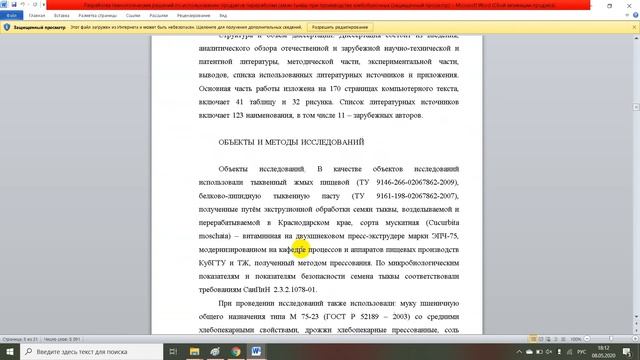Click the taskbar icon between Explorer and Chrome
Screen dimensions: 640x360
point(215,351)
